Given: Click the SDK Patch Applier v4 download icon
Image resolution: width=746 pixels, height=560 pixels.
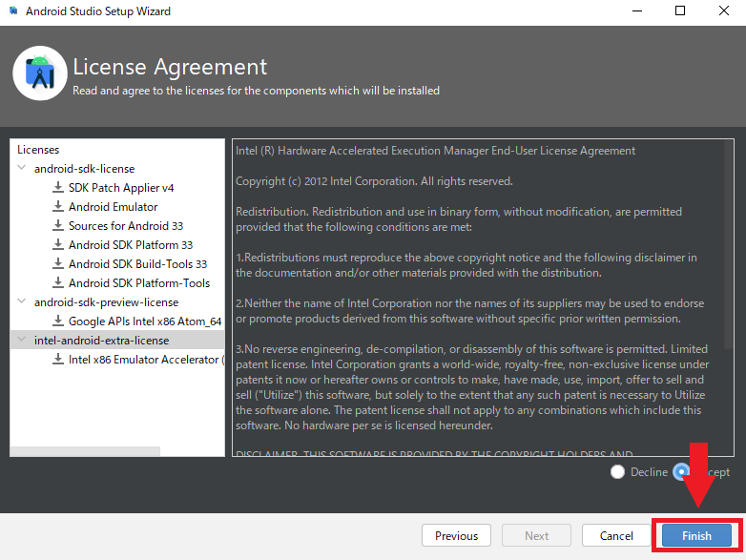Looking at the screenshot, I should [x=58, y=187].
